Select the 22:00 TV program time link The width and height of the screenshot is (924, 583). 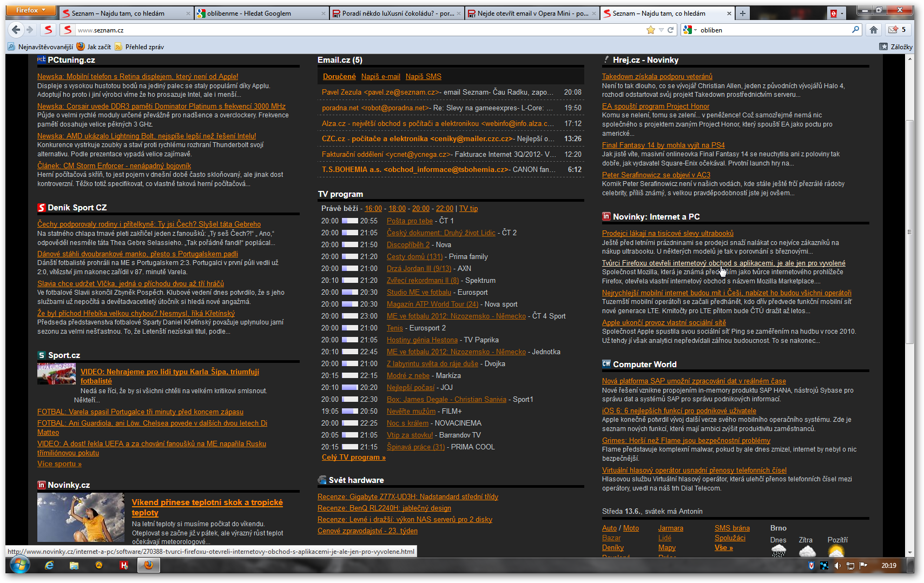tap(445, 209)
